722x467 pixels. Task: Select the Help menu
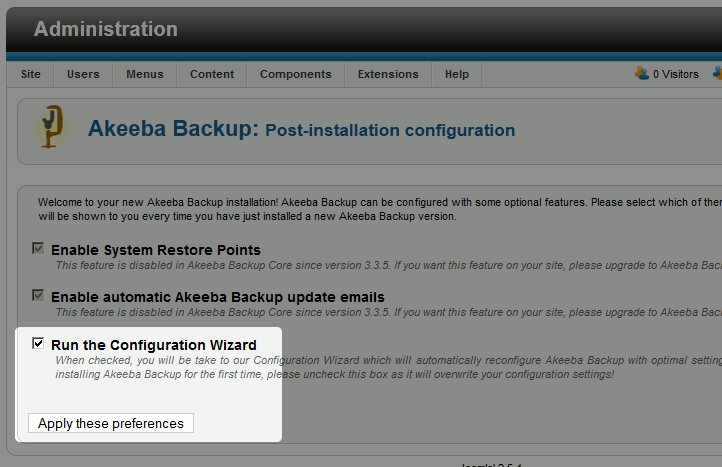coord(457,74)
